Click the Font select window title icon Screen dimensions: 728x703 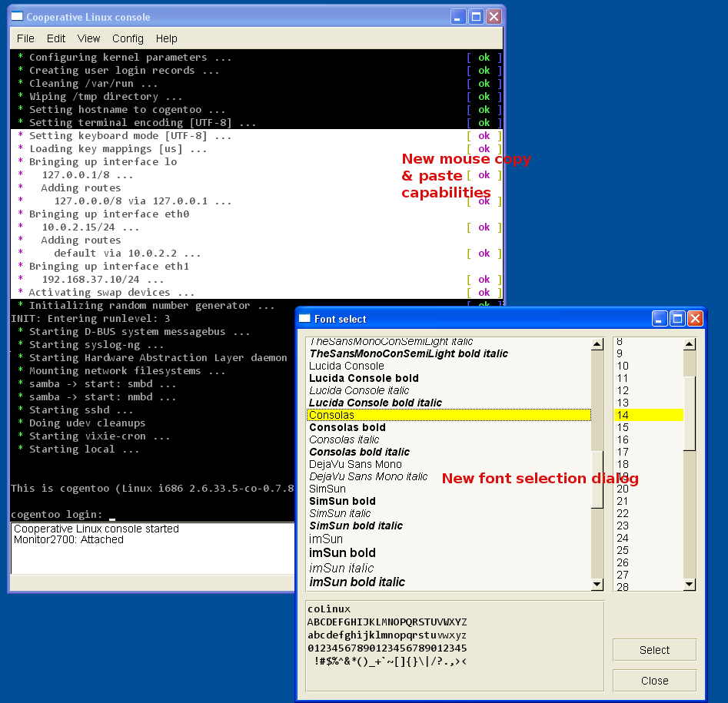tap(304, 318)
